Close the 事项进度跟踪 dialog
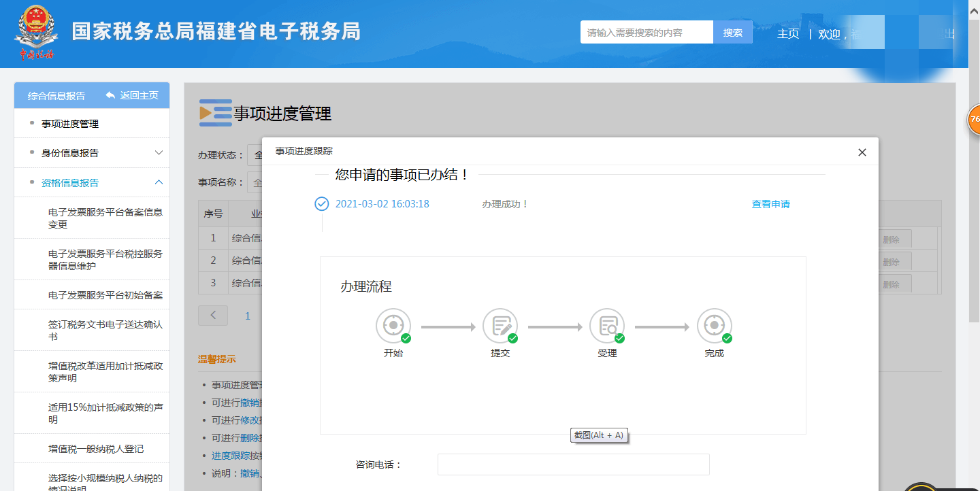The width and height of the screenshot is (980, 491). point(862,152)
